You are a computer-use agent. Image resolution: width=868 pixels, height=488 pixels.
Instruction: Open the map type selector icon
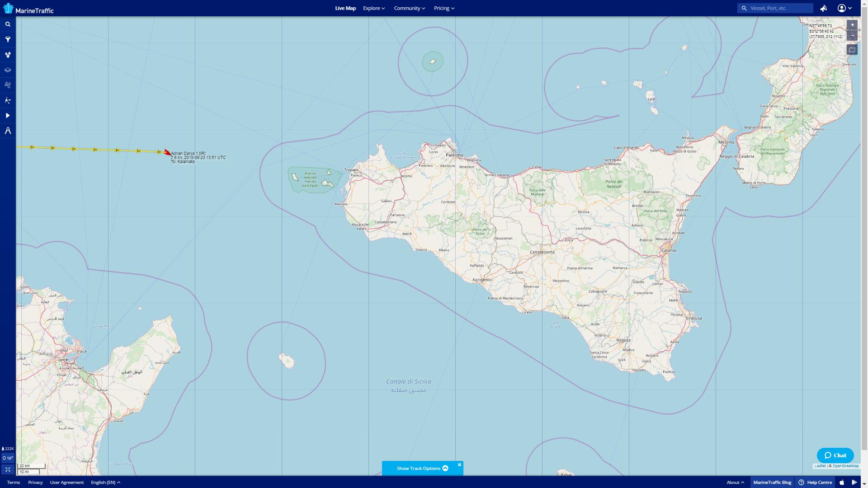tap(852, 50)
